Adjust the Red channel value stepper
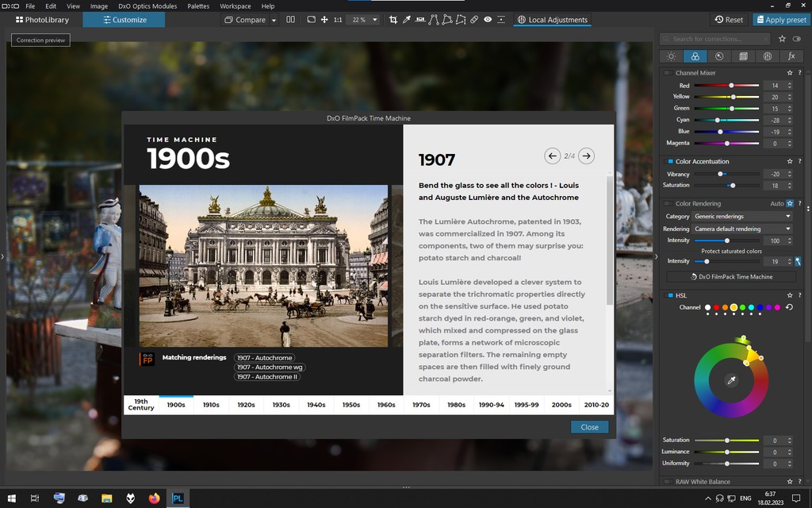 pyautogui.click(x=790, y=86)
